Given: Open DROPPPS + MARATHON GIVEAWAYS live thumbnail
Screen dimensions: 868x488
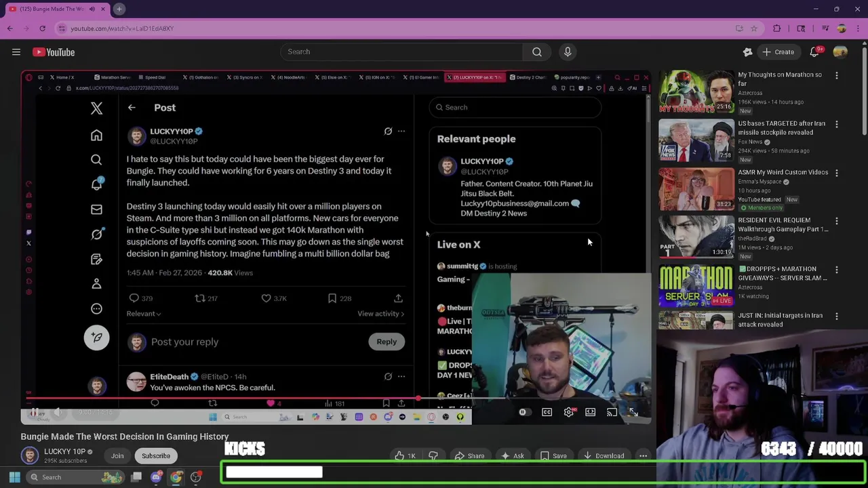Looking at the screenshot, I should pyautogui.click(x=696, y=286).
